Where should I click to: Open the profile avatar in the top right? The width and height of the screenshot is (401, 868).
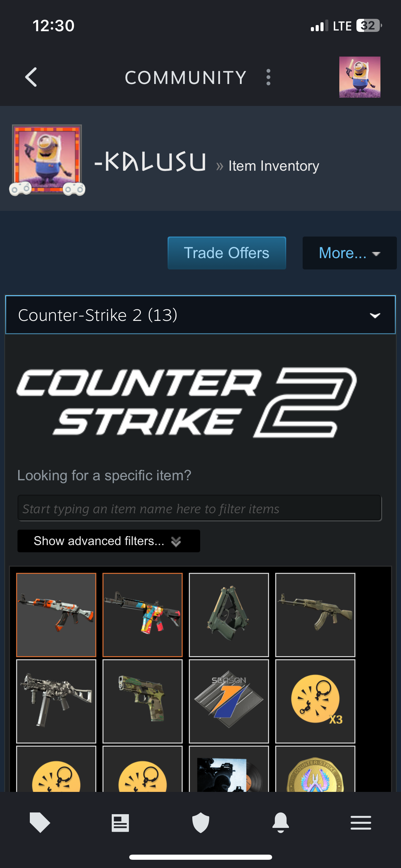point(360,77)
